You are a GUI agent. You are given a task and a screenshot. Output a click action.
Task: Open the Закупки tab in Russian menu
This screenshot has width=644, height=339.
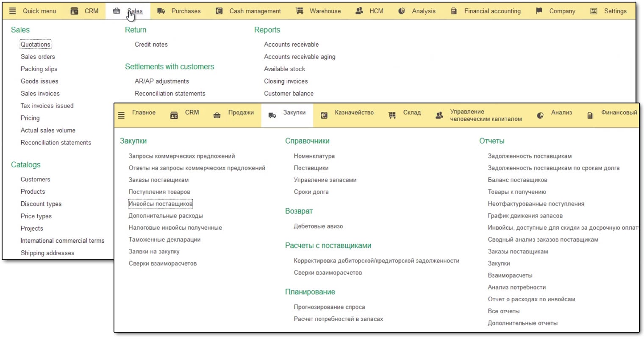pos(294,113)
